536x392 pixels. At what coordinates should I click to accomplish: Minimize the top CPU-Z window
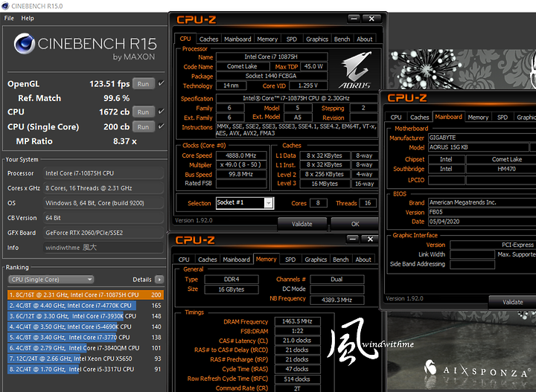pos(354,19)
